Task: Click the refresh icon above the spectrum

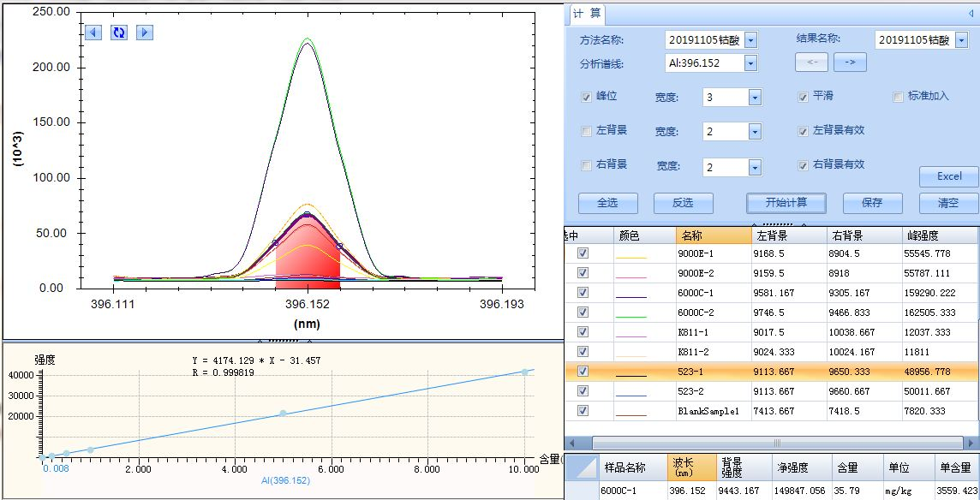Action: (119, 33)
